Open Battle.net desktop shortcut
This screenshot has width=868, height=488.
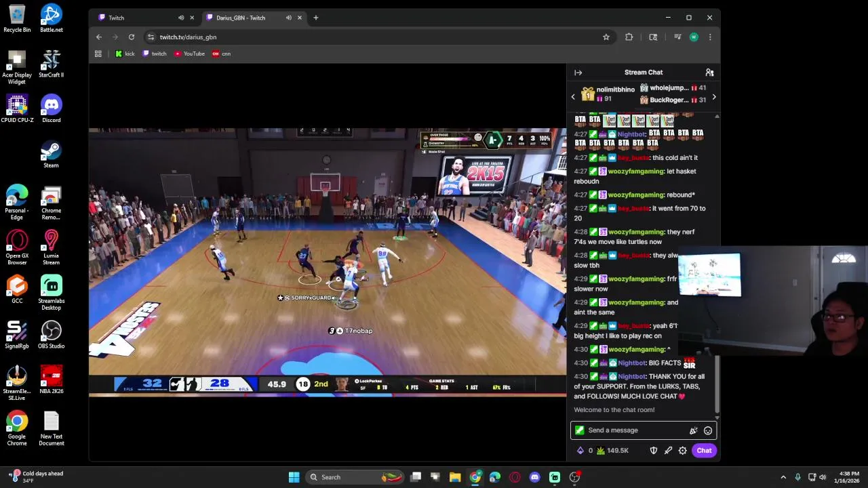pyautogui.click(x=52, y=18)
